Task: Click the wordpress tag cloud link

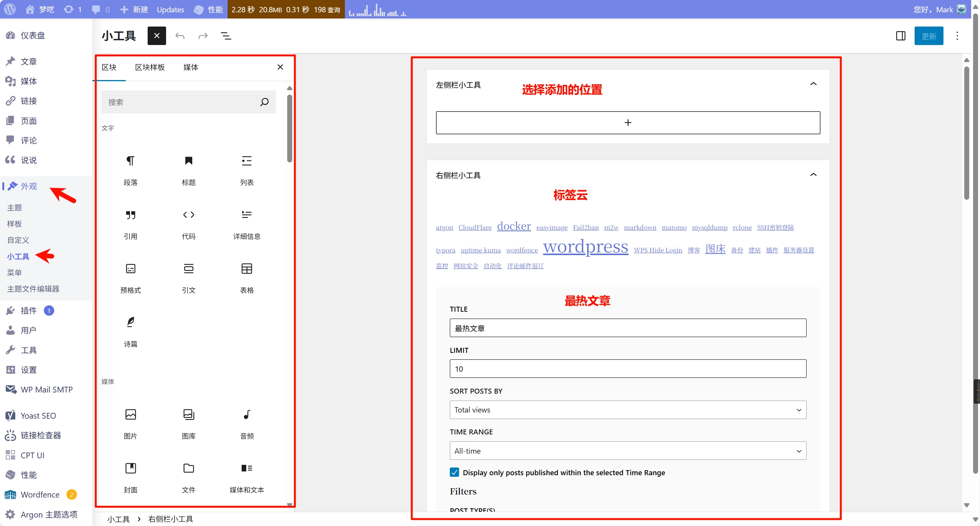Action: (x=585, y=247)
